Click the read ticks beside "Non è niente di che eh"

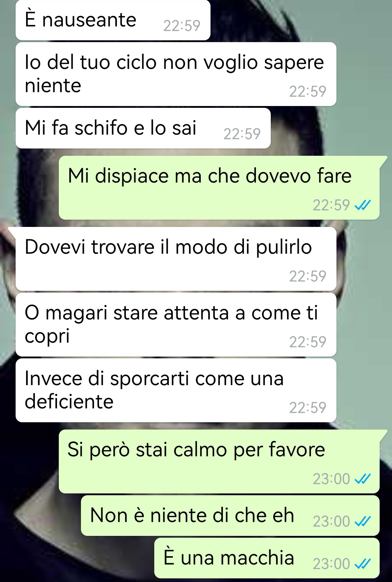point(362,522)
